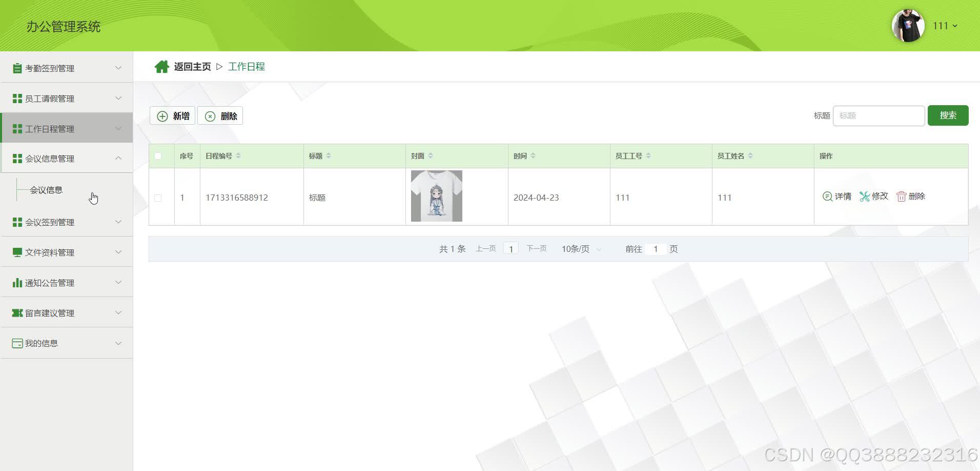Select 会议信息 in the sidebar submenu
This screenshot has width=980, height=471.
click(x=45, y=190)
